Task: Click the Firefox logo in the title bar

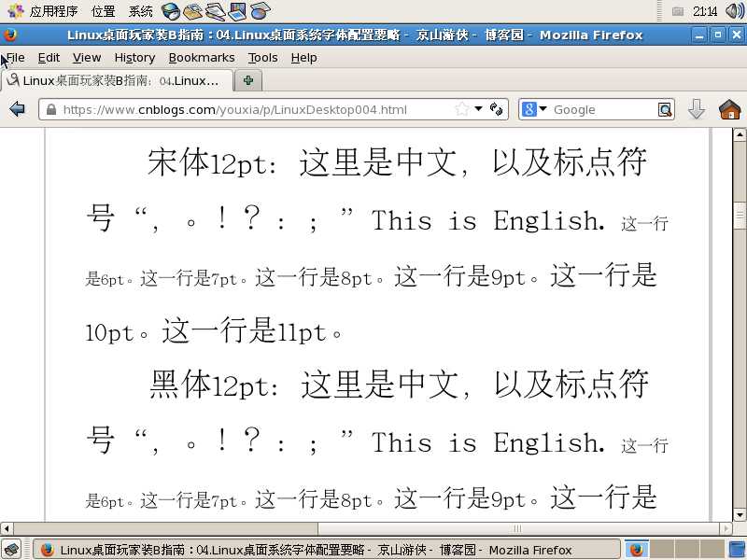Action: click(x=10, y=35)
